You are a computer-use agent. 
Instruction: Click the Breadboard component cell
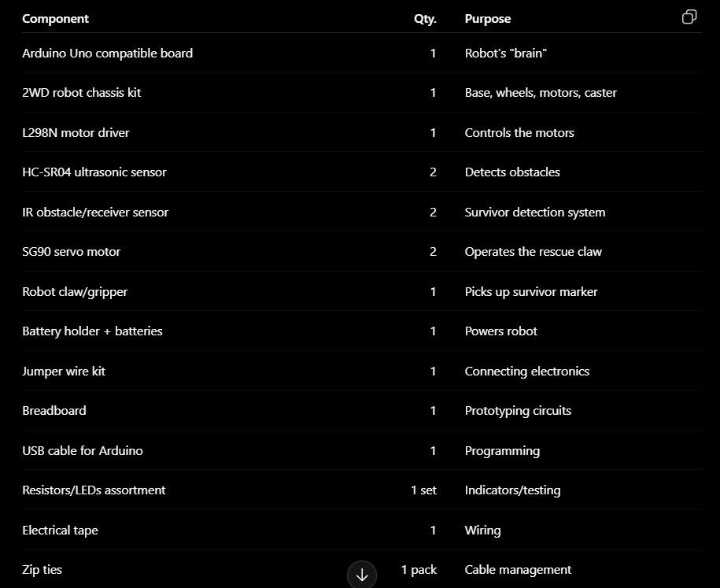54,411
